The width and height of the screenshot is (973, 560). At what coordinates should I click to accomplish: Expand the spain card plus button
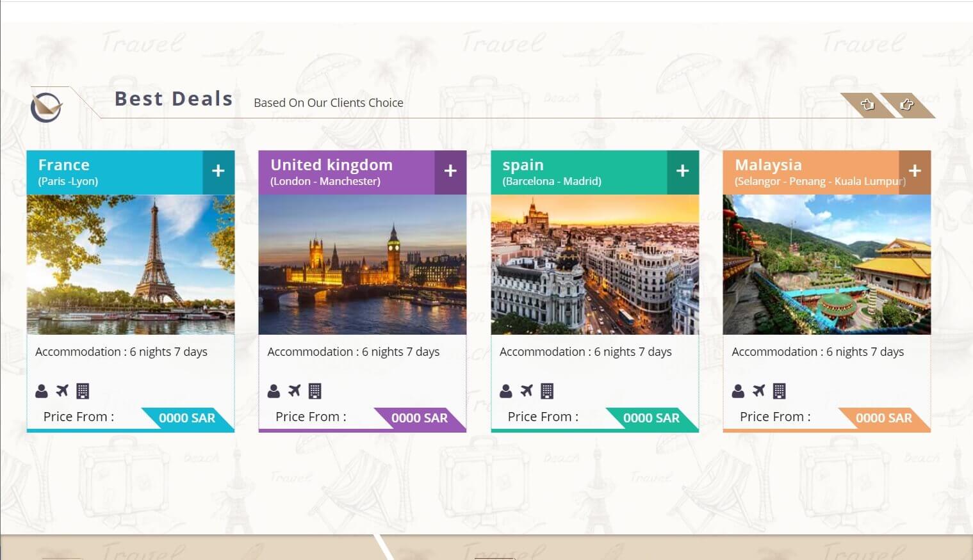pyautogui.click(x=683, y=172)
